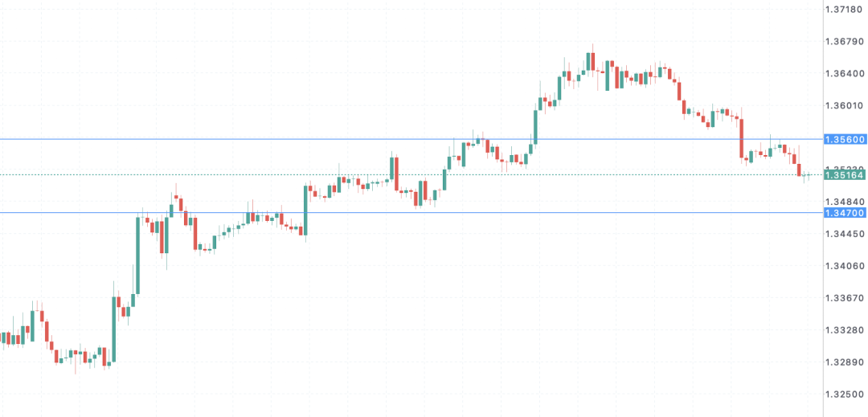Click the 1.33670 axis label

(x=844, y=299)
